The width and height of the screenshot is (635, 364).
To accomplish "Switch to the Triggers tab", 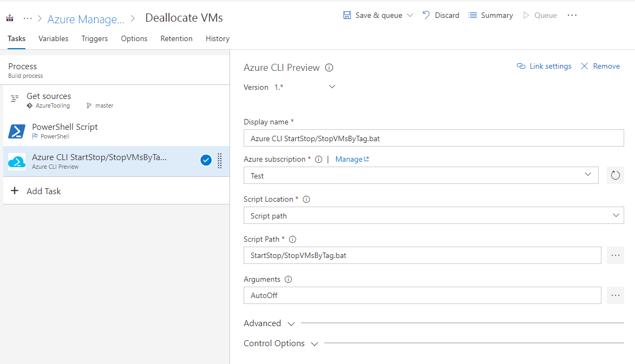I will click(94, 38).
